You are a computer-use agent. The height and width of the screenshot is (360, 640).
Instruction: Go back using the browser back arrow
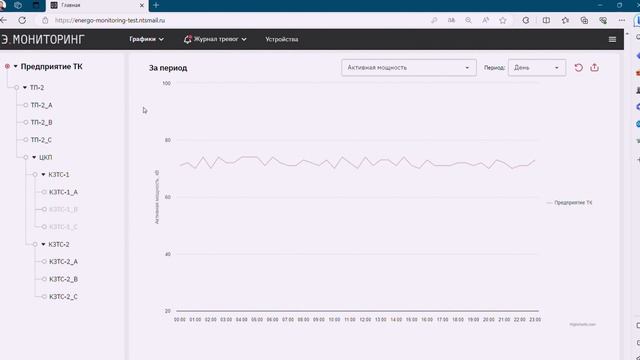coord(4,20)
